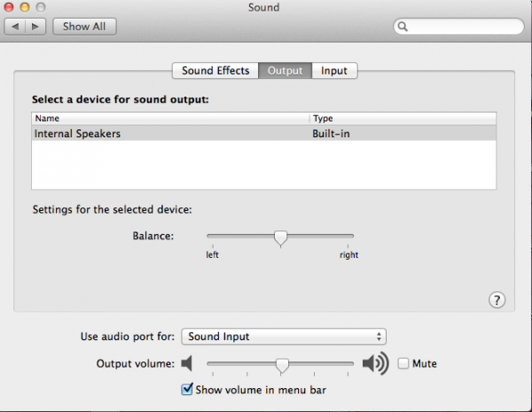Click the forward navigation arrow
Image resolution: width=532 pixels, height=412 pixels.
pos(36,27)
